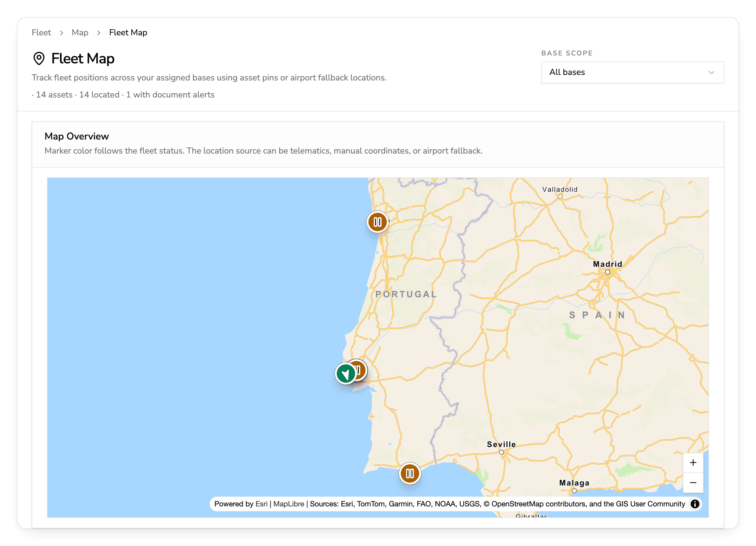Click the Fleet Map breadcrumb item
The image size is (756, 546).
(128, 33)
